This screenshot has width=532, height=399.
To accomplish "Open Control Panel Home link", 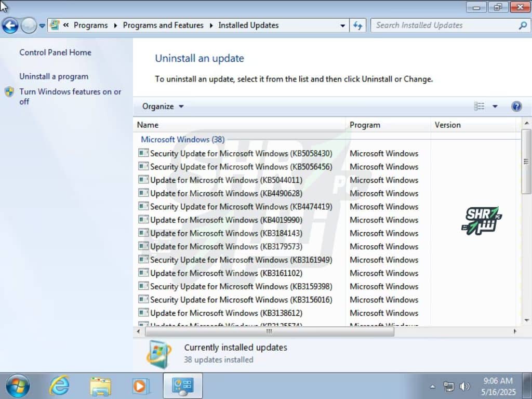I will pos(55,52).
